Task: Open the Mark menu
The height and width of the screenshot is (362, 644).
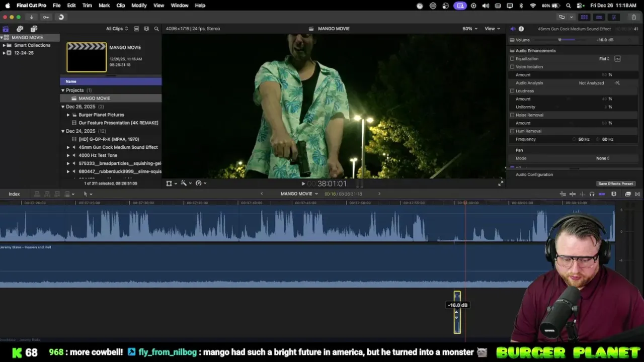Action: point(104,6)
